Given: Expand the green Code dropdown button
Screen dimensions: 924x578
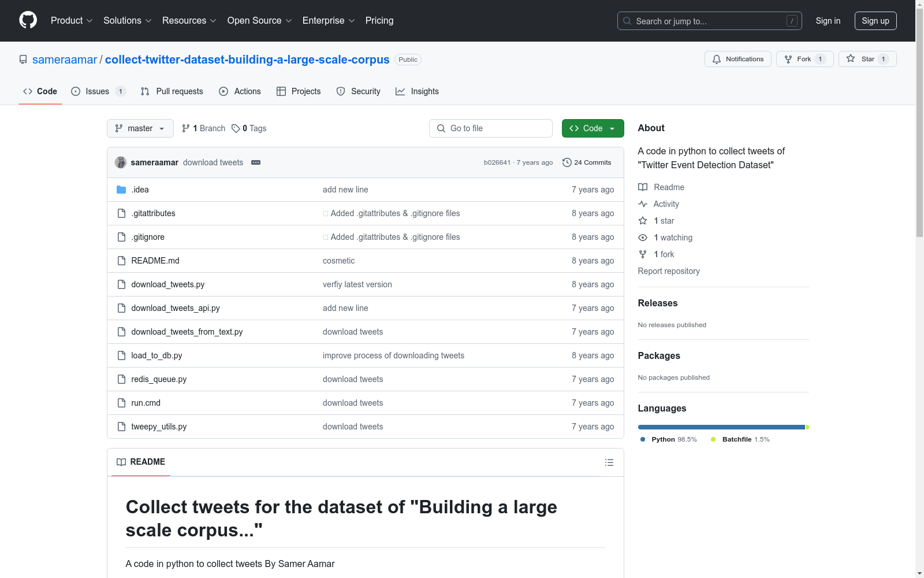Looking at the screenshot, I should 593,128.
